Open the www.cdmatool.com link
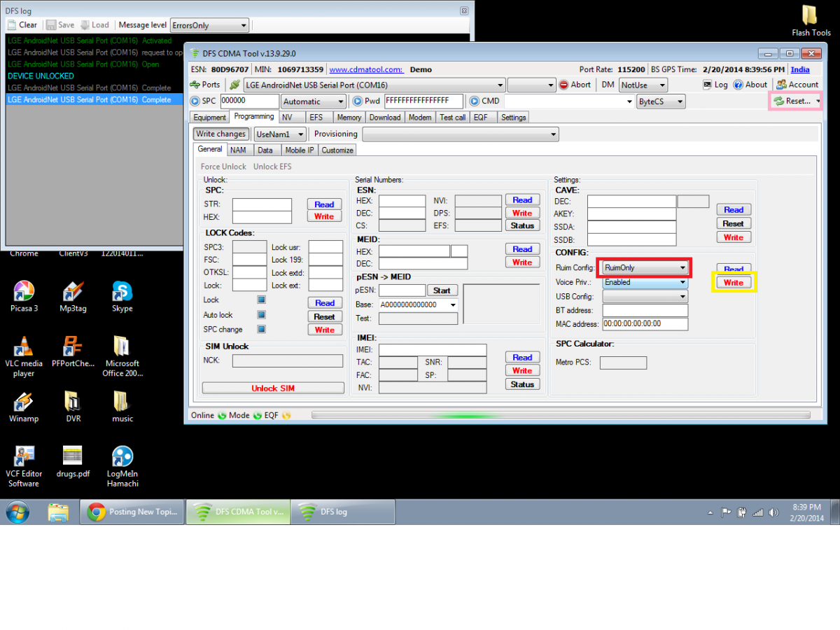 [x=365, y=70]
